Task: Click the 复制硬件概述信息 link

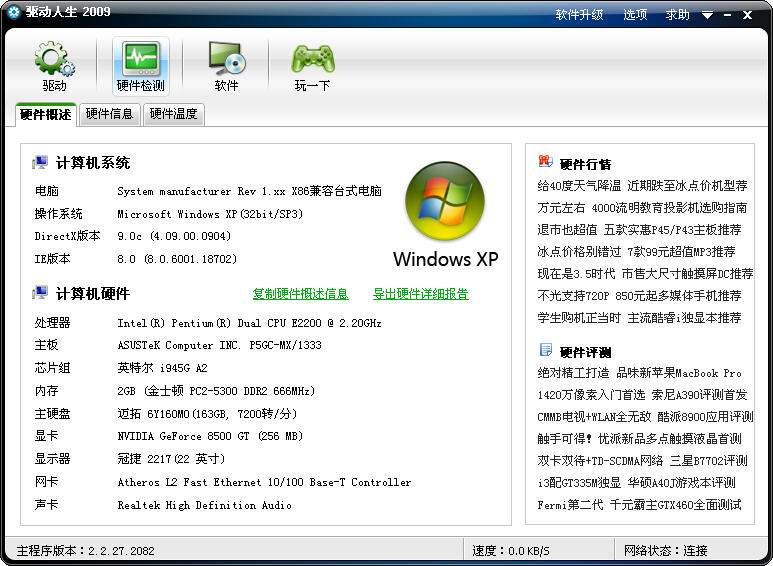Action: (300, 294)
